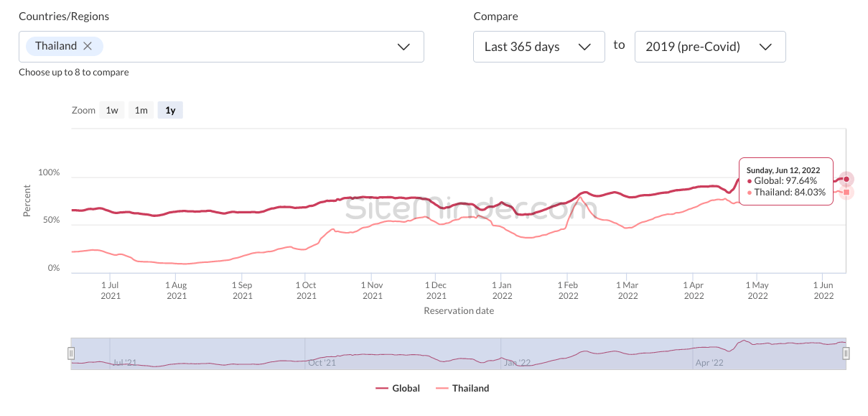Click the Thailand legend color dot

[x=443, y=388]
